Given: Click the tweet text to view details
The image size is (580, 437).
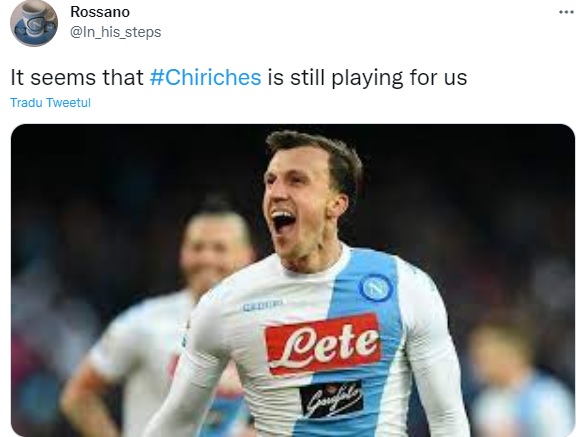Looking at the screenshot, I should click(239, 78).
